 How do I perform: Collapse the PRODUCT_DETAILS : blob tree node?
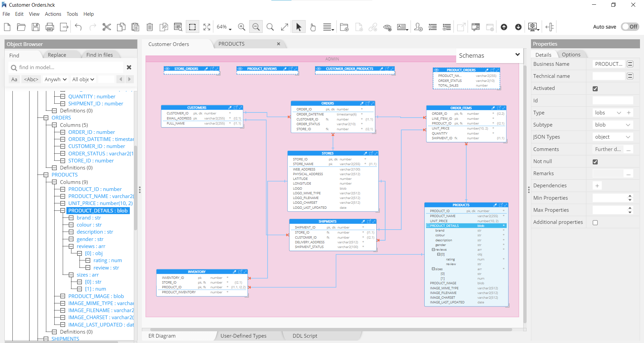click(x=63, y=211)
